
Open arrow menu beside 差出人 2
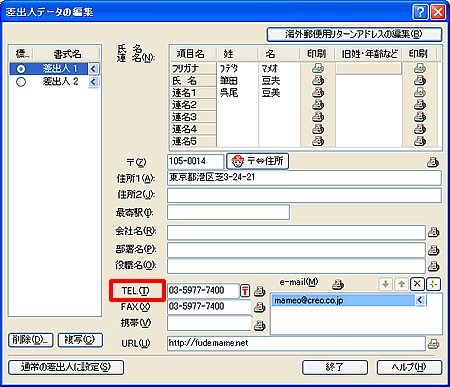[x=94, y=82]
